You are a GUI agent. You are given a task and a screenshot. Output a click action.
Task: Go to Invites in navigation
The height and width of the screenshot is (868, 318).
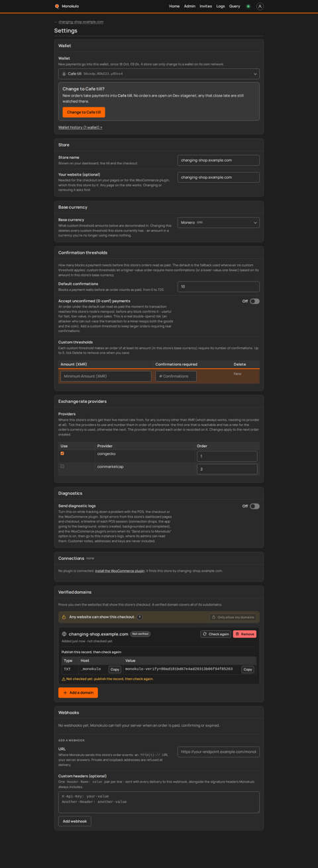click(x=206, y=6)
